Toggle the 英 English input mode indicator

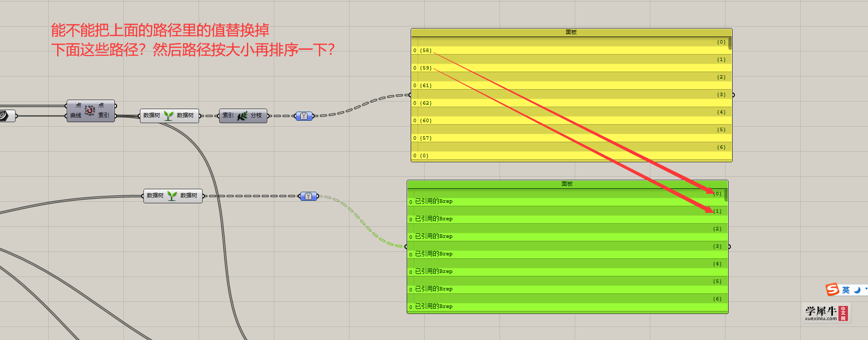[x=846, y=290]
